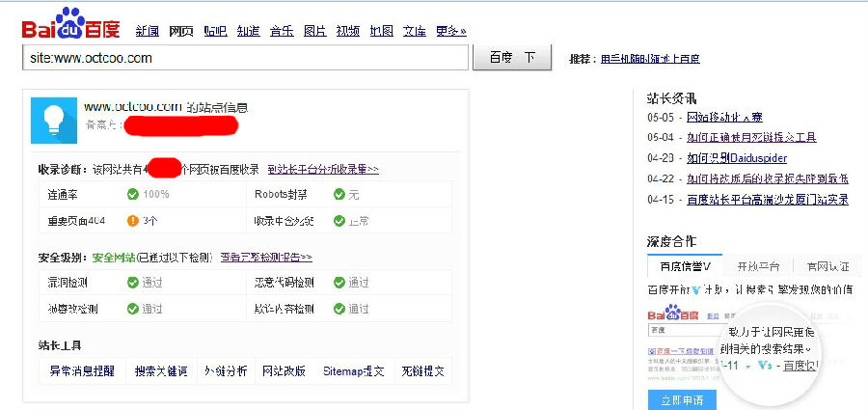Open the 如何识别Baiduspider article link
This screenshot has width=868, height=410.
pos(737,158)
